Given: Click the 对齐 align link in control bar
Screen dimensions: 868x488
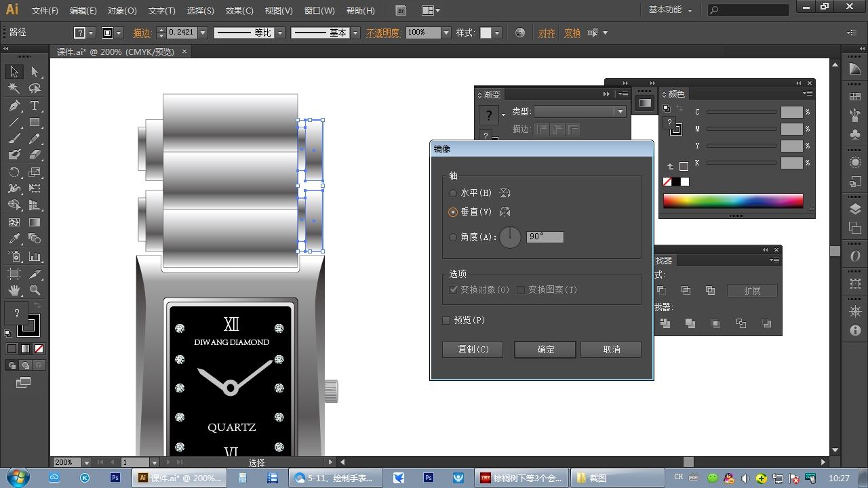Looking at the screenshot, I should coord(547,33).
